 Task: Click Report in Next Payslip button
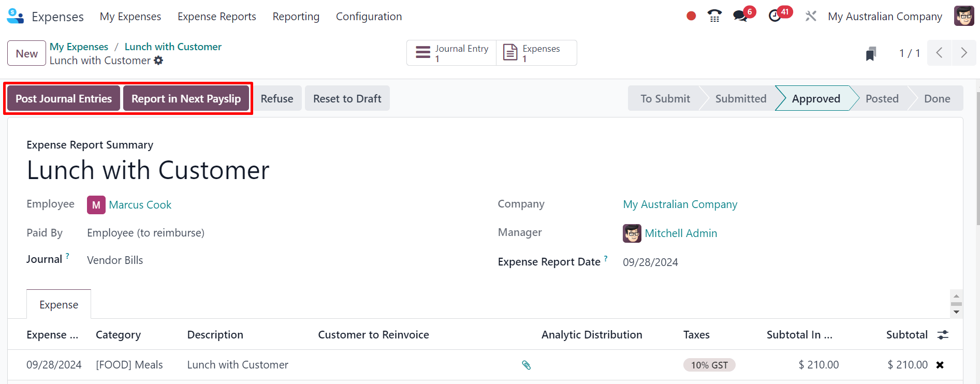click(x=186, y=98)
